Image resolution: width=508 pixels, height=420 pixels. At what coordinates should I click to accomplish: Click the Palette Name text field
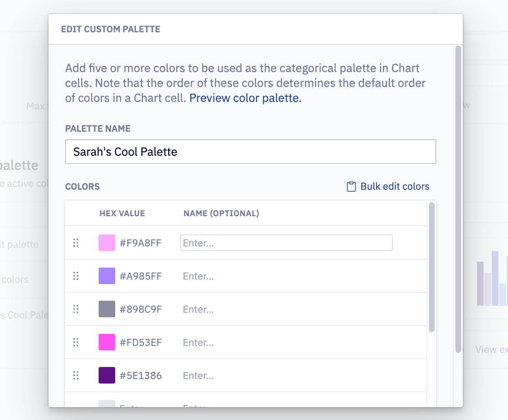click(250, 152)
